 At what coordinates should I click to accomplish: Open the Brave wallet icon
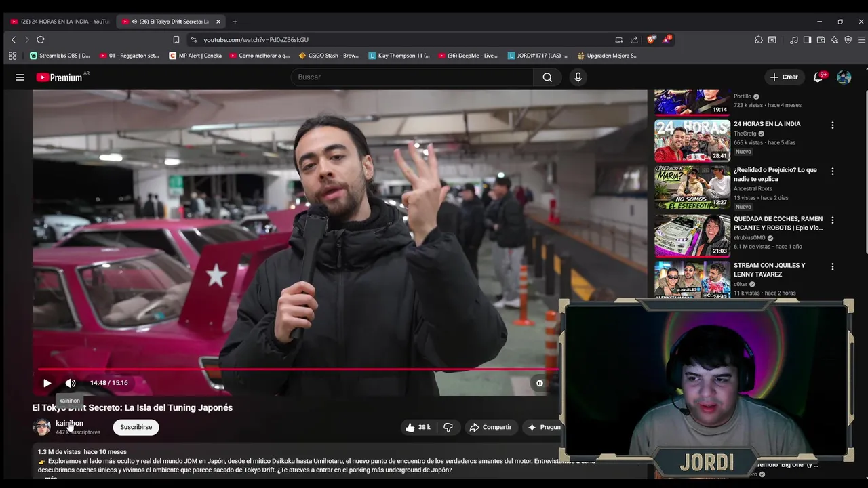pyautogui.click(x=821, y=40)
